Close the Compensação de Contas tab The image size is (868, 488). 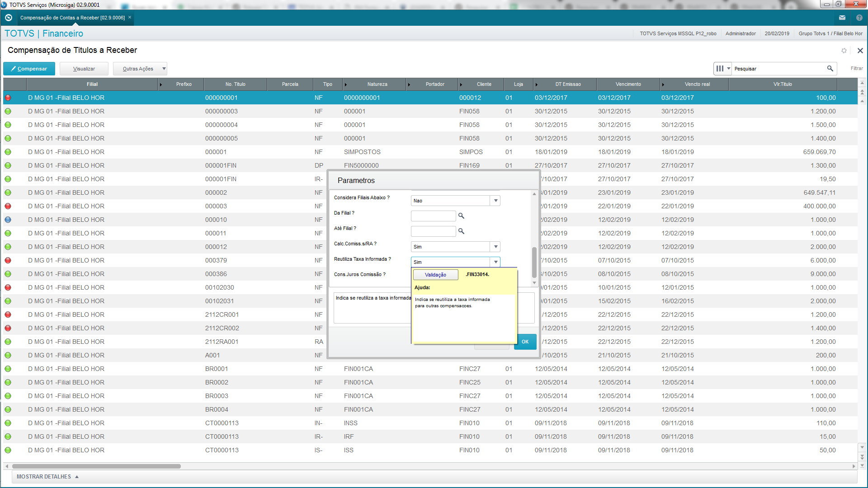[130, 18]
